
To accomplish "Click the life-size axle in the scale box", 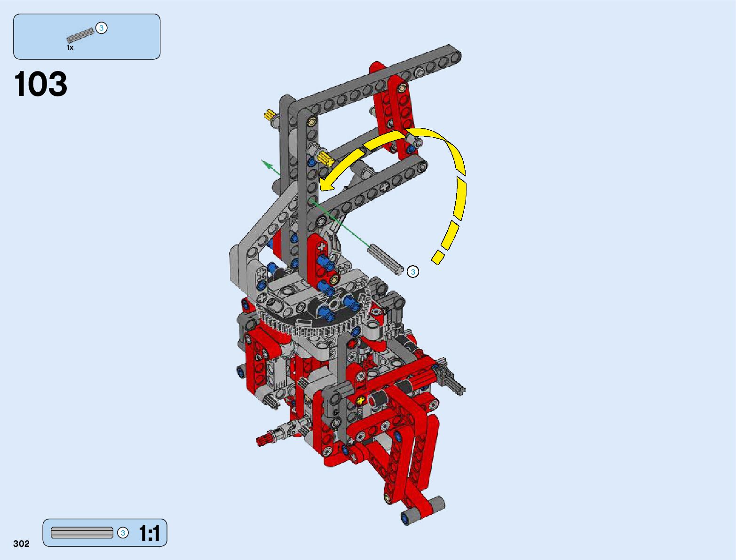I will (82, 533).
